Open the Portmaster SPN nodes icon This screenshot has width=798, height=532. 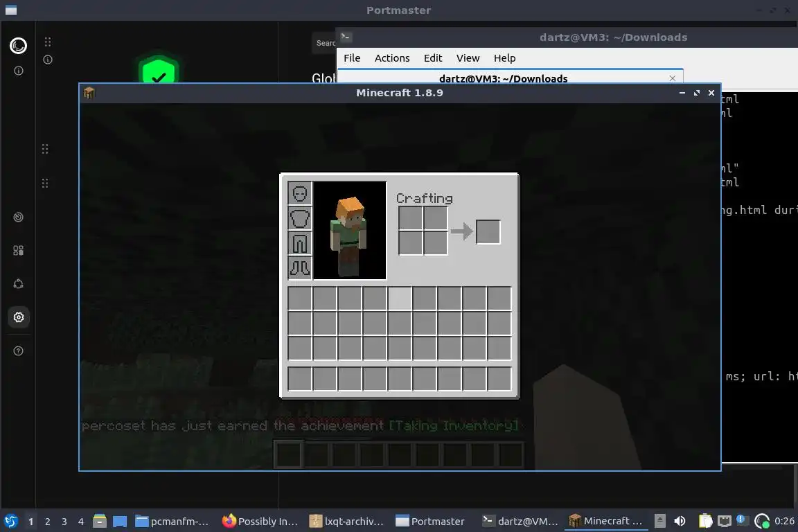18,284
